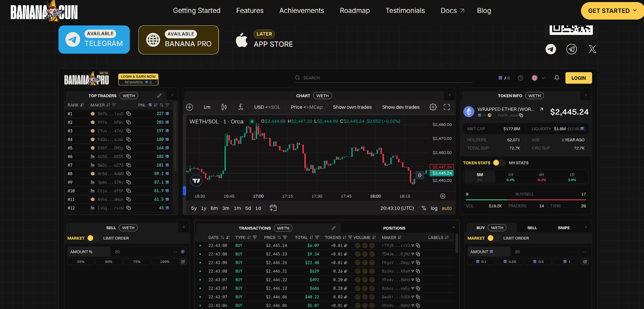Screen dimensions: 644x309
Task: Toggle Show dev trades
Action: click(x=401, y=107)
